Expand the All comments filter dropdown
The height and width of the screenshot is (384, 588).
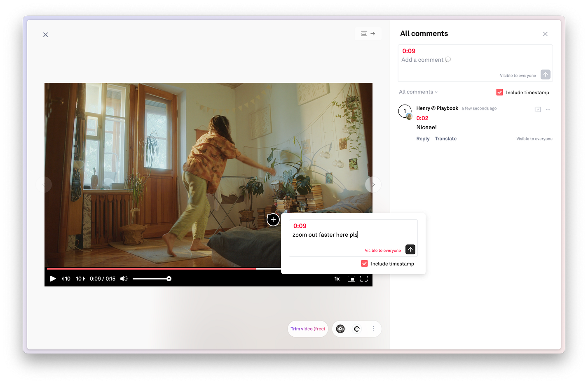point(418,92)
